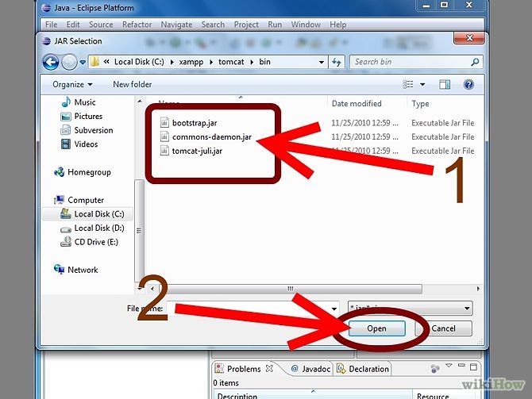Viewport: 532px width, 399px height.
Task: Click the folder icon in address bar
Action: coord(94,62)
